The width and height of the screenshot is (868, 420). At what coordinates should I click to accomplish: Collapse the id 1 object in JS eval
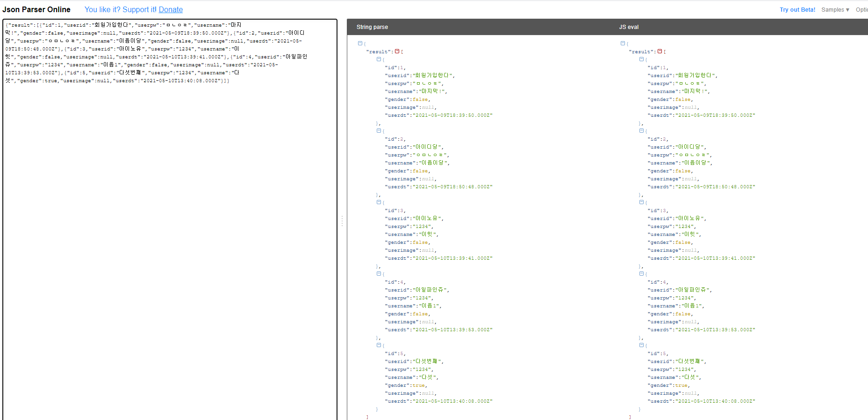tap(641, 59)
